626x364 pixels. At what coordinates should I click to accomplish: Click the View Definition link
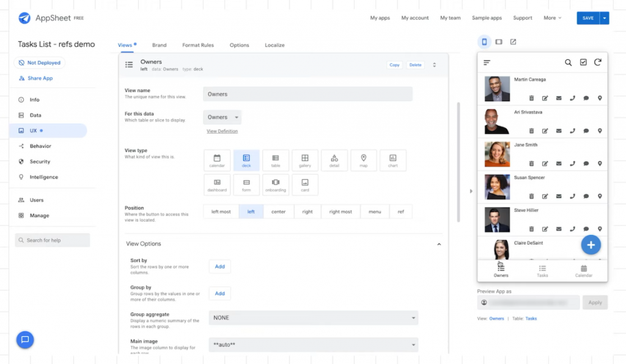(222, 131)
